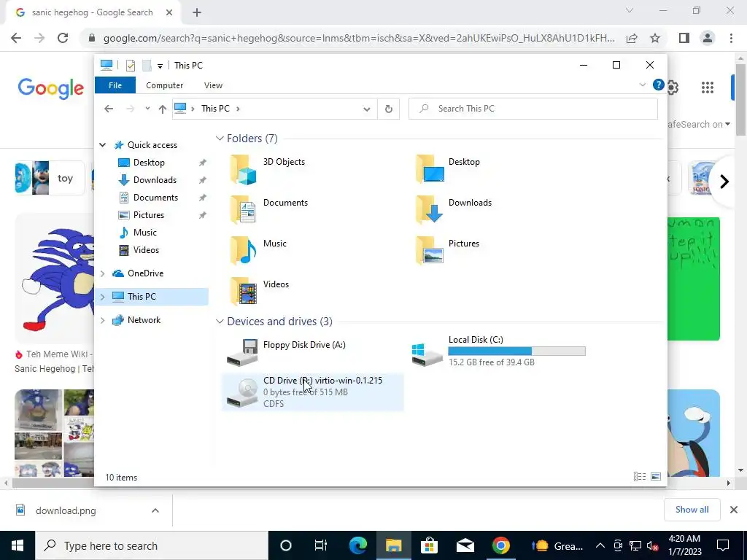The width and height of the screenshot is (747, 560).
Task: Expand the This PC tree node
Action: click(x=102, y=297)
